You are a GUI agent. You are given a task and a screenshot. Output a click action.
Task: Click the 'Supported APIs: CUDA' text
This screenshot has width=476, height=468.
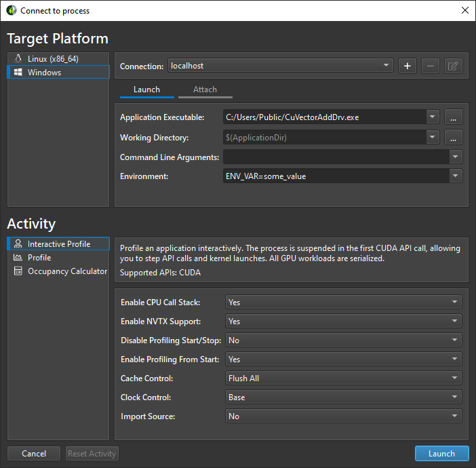click(x=160, y=273)
